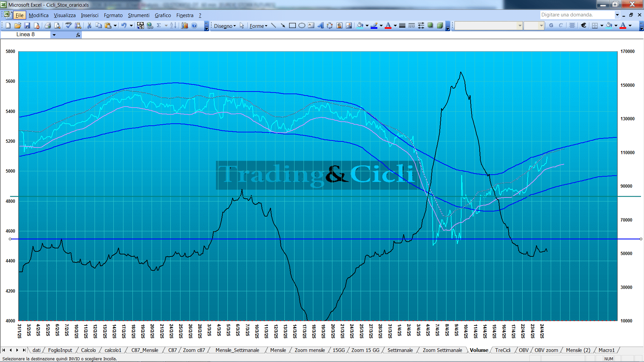The image size is (644, 362).
Task: Switch to the Settimanale sheet tab
Action: point(400,350)
